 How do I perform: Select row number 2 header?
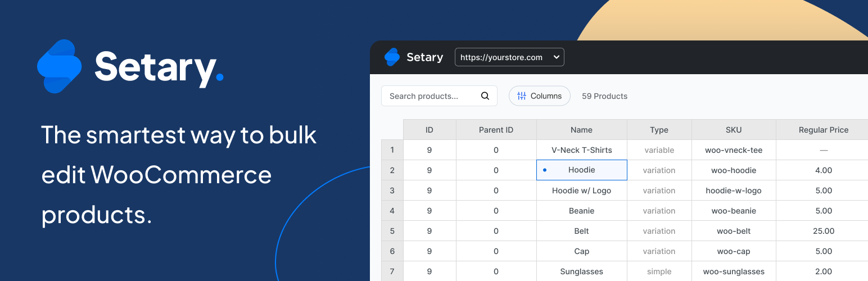click(x=392, y=170)
